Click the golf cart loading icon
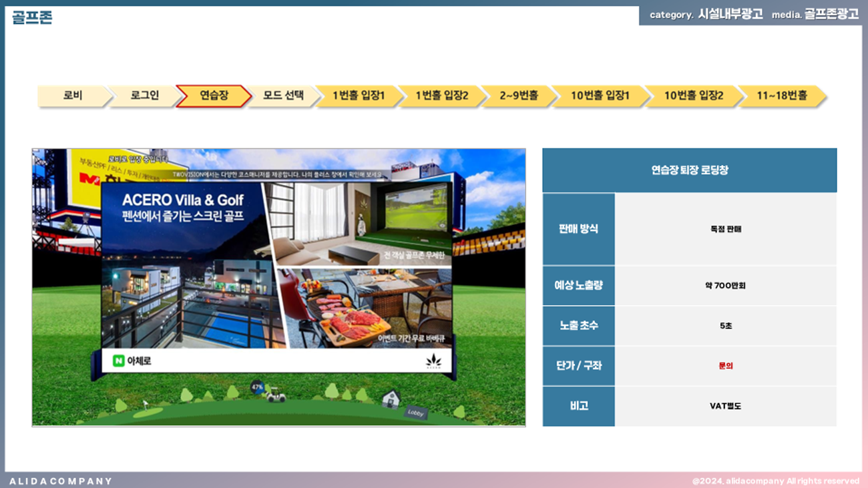This screenshot has height=488, width=868. pos(275,396)
